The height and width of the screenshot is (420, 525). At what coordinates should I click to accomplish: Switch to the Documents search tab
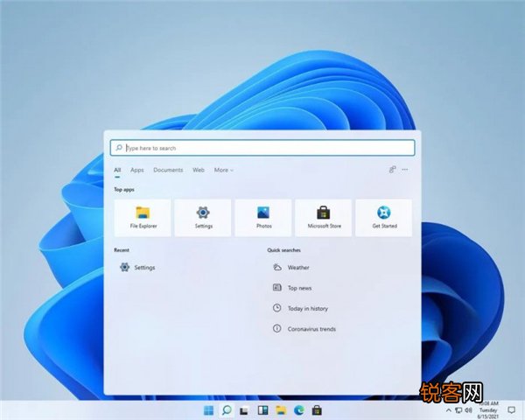168,170
